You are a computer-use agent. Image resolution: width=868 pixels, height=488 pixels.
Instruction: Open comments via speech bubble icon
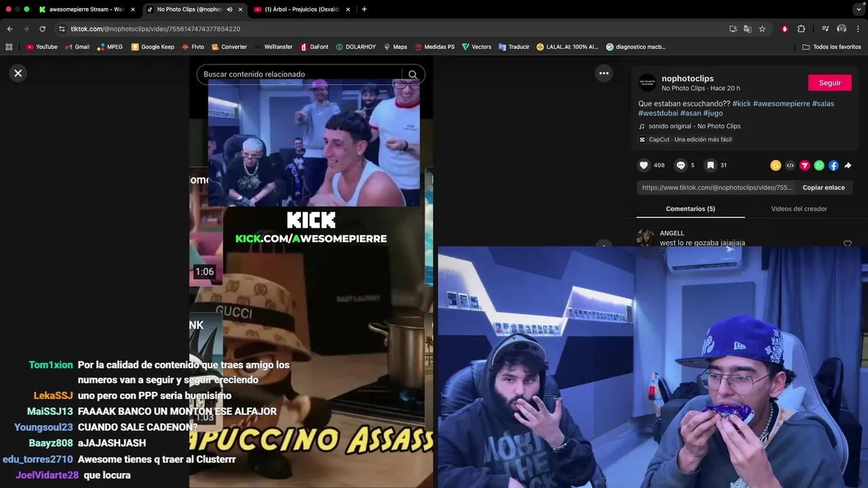pos(681,165)
